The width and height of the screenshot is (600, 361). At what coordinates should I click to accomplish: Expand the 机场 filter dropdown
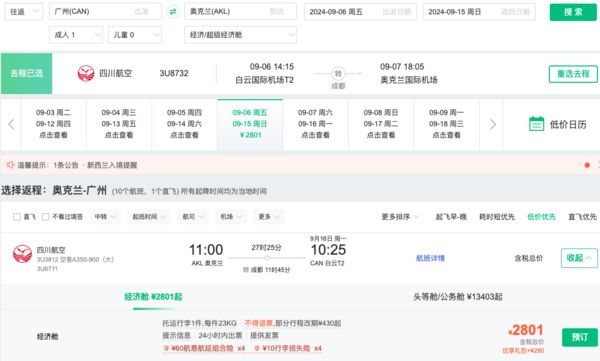(230, 217)
